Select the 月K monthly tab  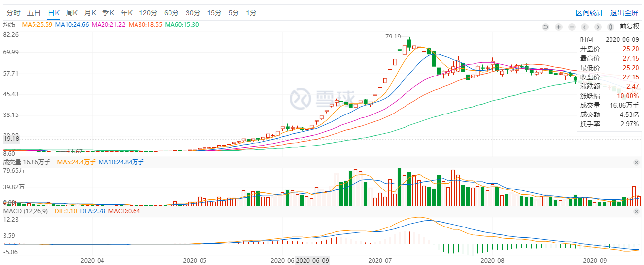tap(90, 13)
